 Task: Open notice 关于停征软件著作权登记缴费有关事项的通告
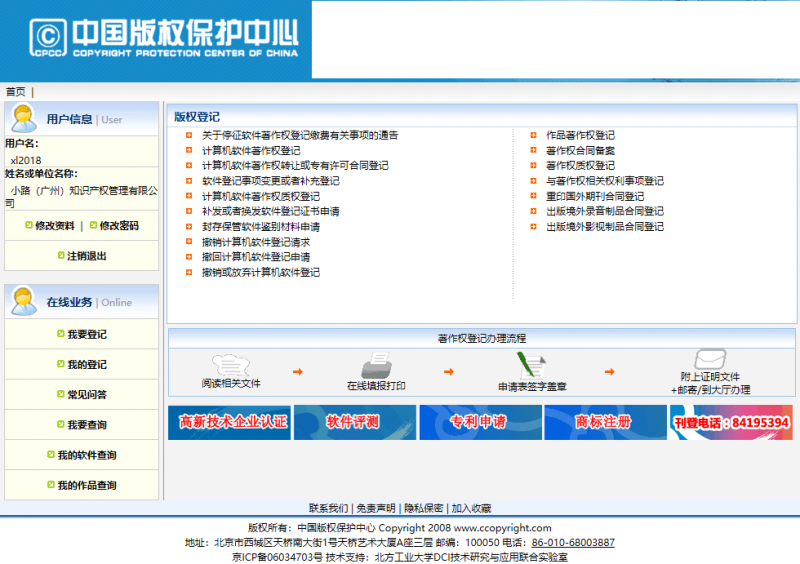click(300, 135)
